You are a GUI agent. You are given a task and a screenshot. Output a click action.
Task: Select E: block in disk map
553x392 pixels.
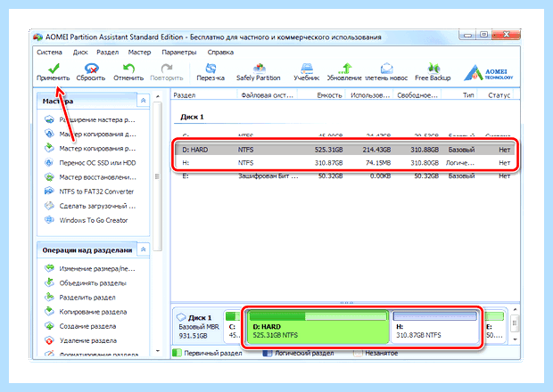[x=494, y=327]
